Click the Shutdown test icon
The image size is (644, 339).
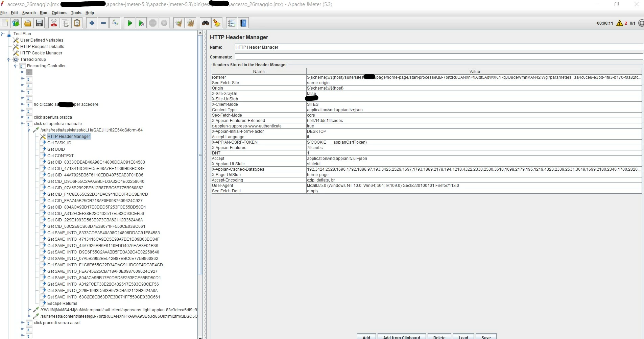[164, 23]
